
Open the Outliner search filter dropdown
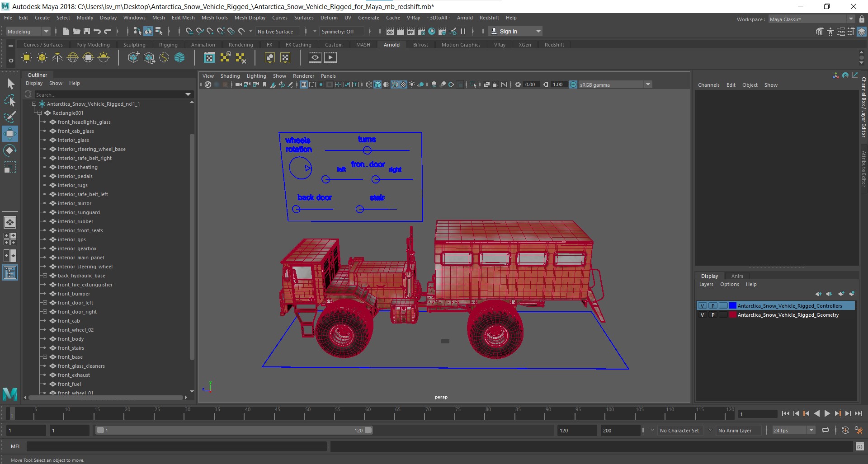pos(188,94)
